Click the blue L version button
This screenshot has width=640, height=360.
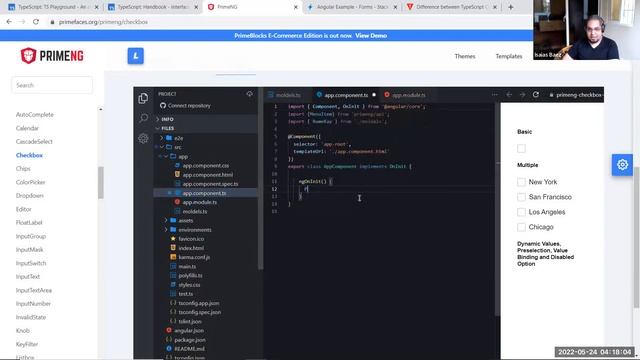[x=136, y=56]
